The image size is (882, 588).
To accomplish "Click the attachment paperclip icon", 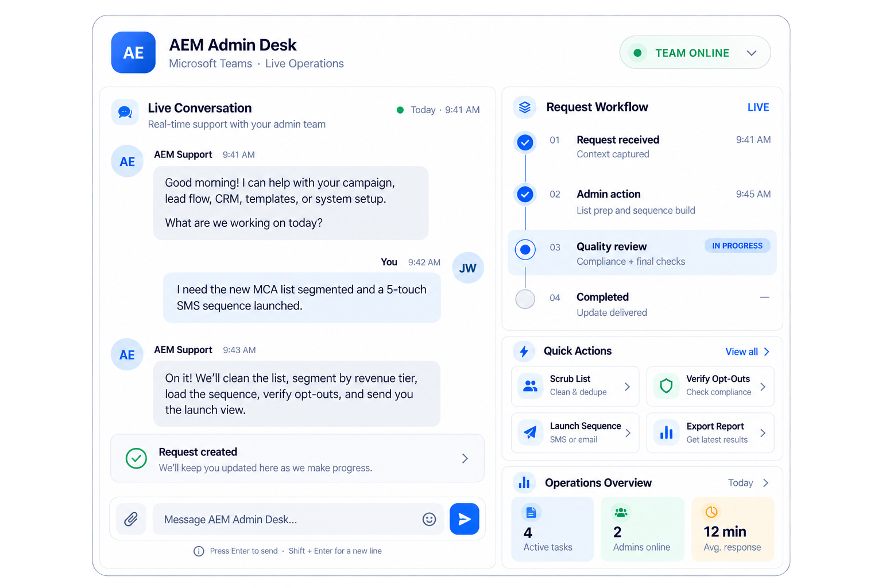I will coord(131,519).
